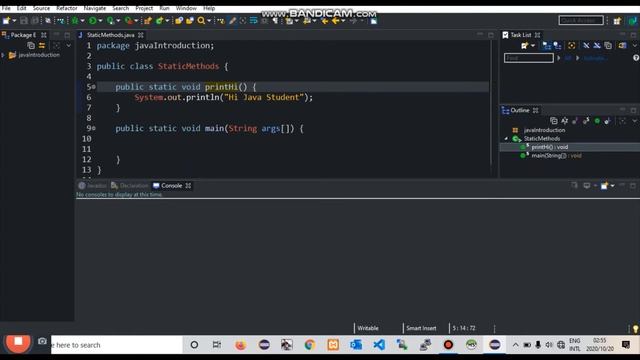Screen dimensions: 640x360
Task: Open Package Explorer view menu chevron
Action: pyautogui.click(x=69, y=45)
